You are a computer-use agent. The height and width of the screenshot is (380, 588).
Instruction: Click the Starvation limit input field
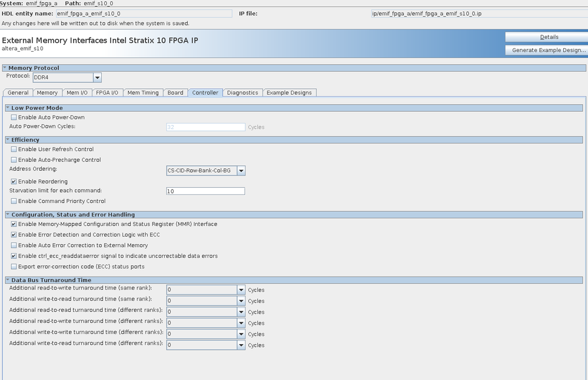pos(205,191)
